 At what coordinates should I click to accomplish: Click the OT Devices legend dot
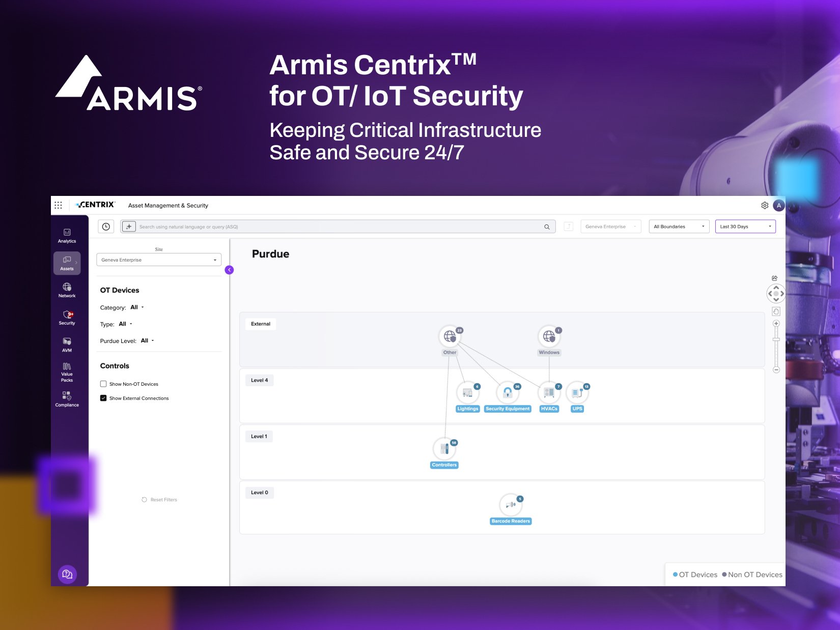675,575
